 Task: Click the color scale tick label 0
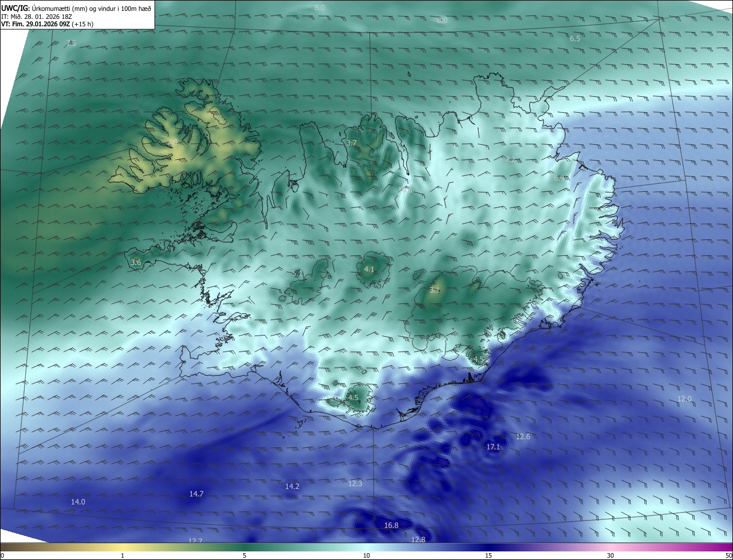(x=2, y=555)
